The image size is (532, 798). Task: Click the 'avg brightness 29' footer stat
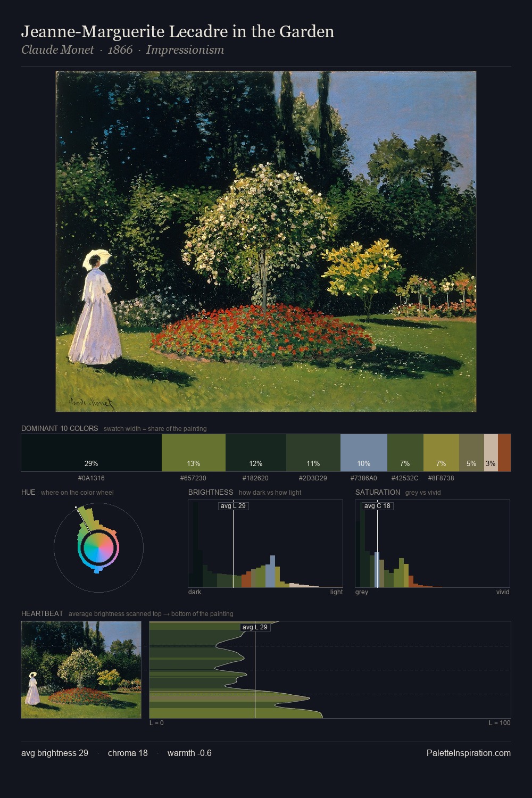(55, 753)
